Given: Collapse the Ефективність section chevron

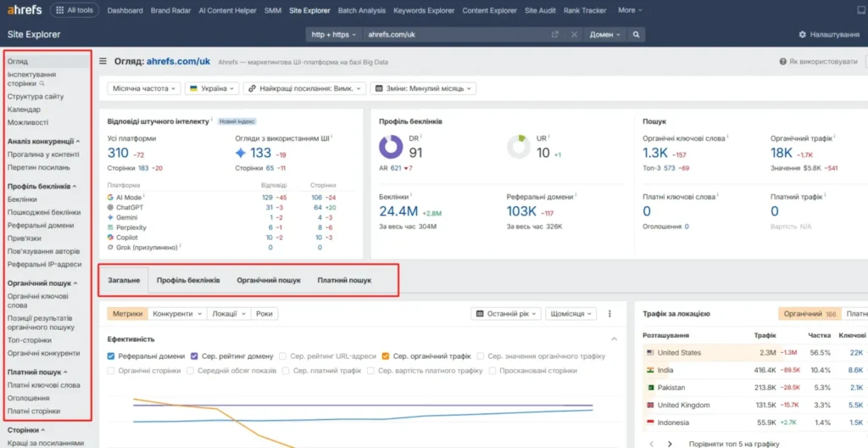Looking at the screenshot, I should [x=614, y=339].
